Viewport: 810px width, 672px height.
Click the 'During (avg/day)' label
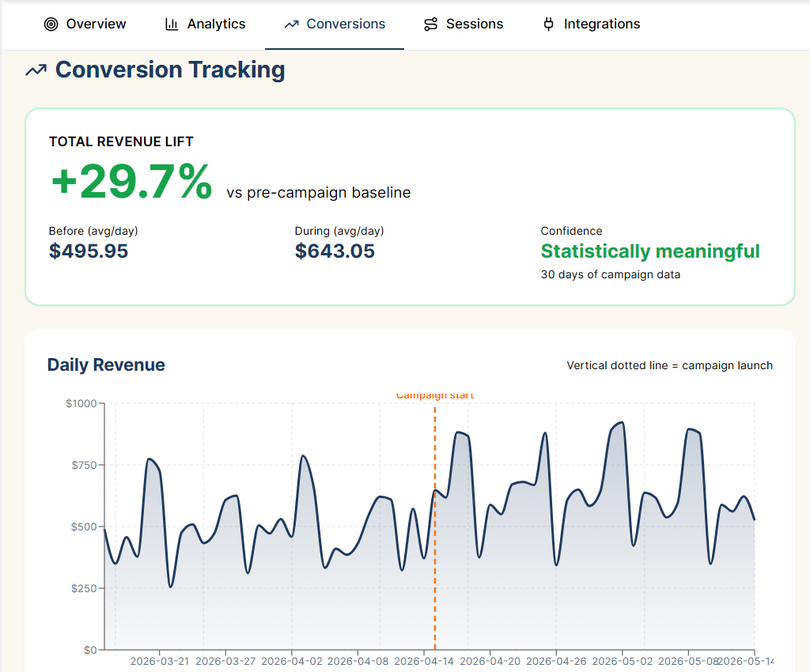339,231
